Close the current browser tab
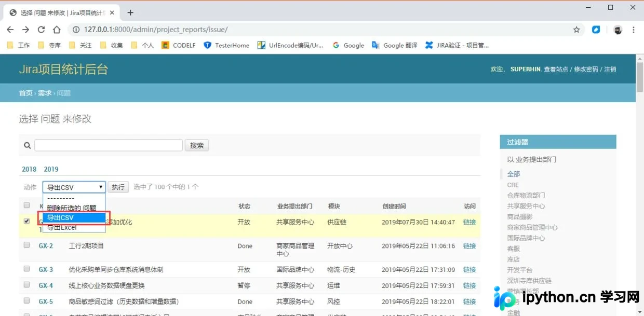 click(112, 12)
